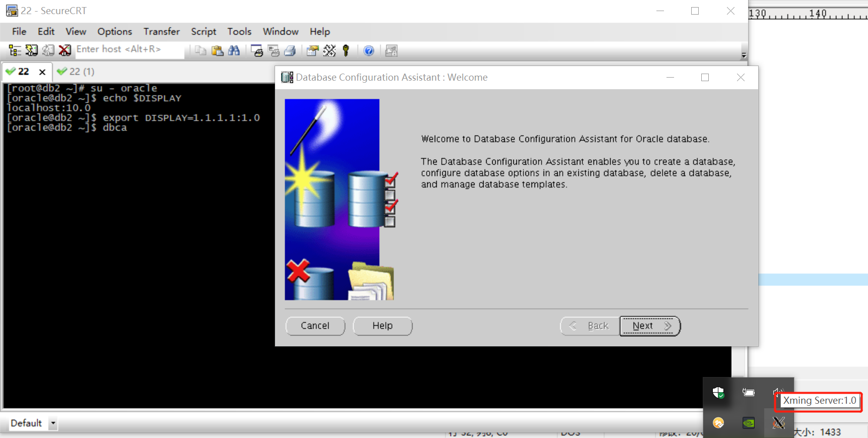Open the Tools menu
This screenshot has width=868, height=438.
[239, 31]
